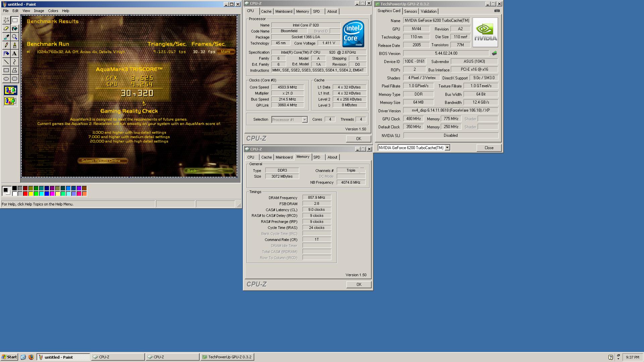The image size is (644, 362).
Task: Click OK in the upper CPU-Z window
Action: (x=359, y=139)
